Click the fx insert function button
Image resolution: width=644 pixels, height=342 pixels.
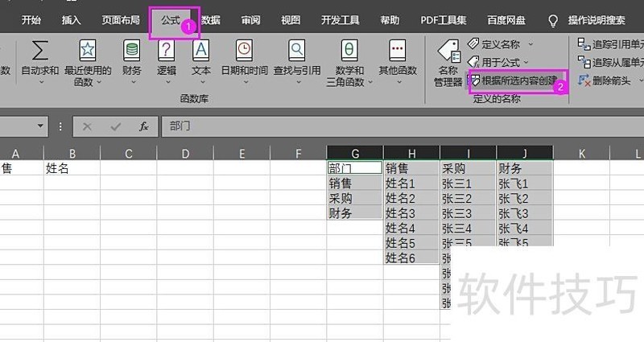(144, 126)
